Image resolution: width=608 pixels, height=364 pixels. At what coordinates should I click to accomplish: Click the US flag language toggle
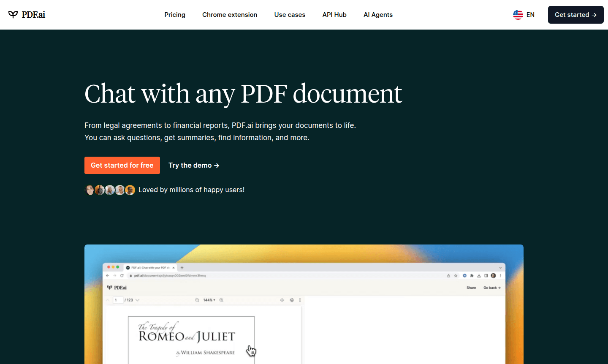(x=518, y=14)
